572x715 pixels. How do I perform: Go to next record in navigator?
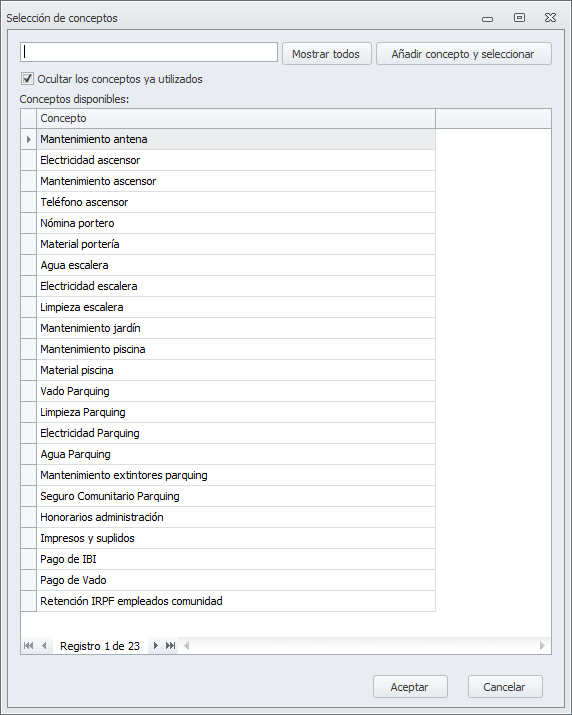[x=156, y=645]
